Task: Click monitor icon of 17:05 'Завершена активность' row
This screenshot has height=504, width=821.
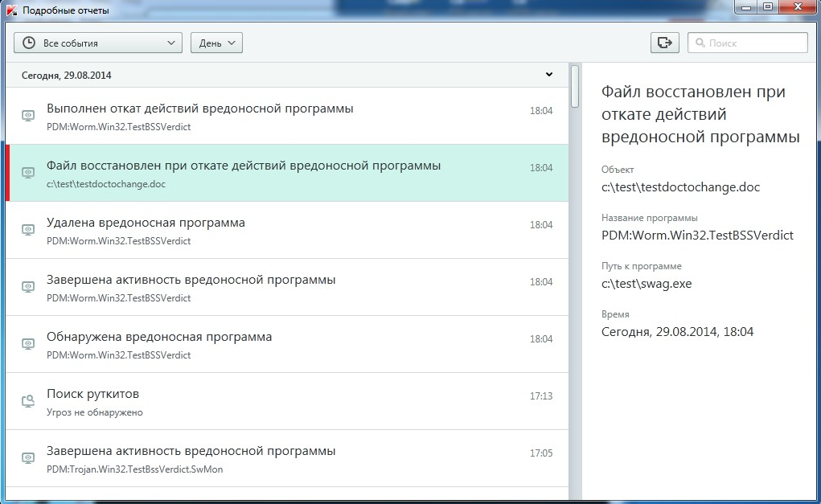Action: point(28,458)
